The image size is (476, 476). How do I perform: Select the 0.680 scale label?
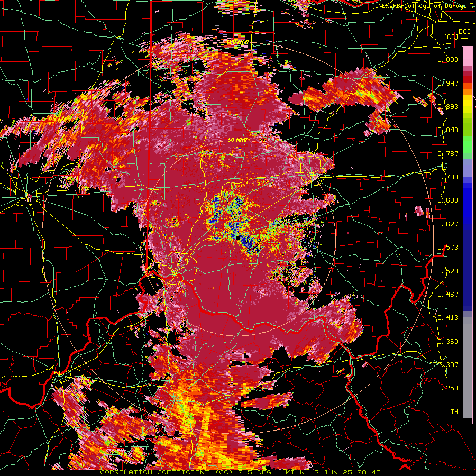(x=448, y=200)
